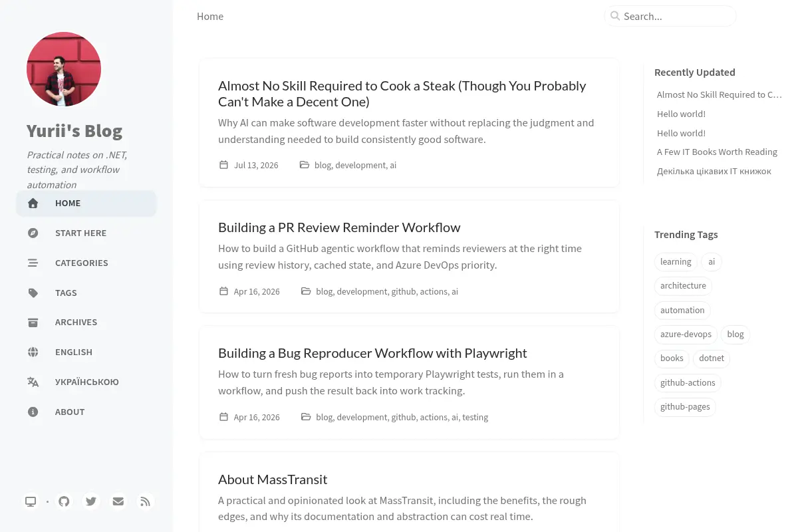
Task: Open the RSS feed icon
Action: tap(146, 501)
